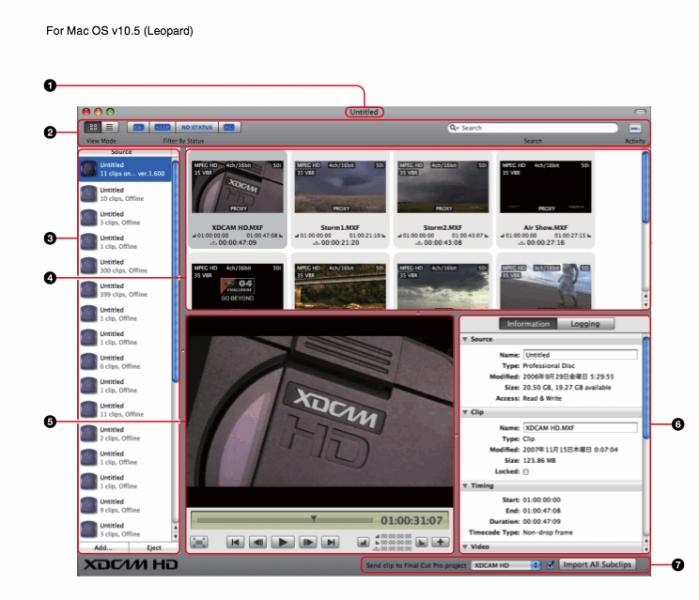The image size is (699, 600).
Task: Click Duration value 00:00:47:09
Action: (541, 521)
